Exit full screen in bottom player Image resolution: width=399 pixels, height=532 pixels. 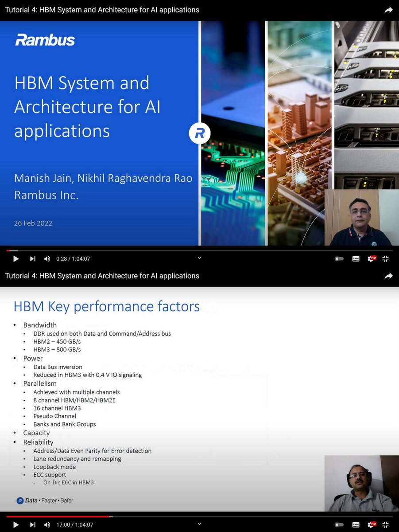click(385, 524)
